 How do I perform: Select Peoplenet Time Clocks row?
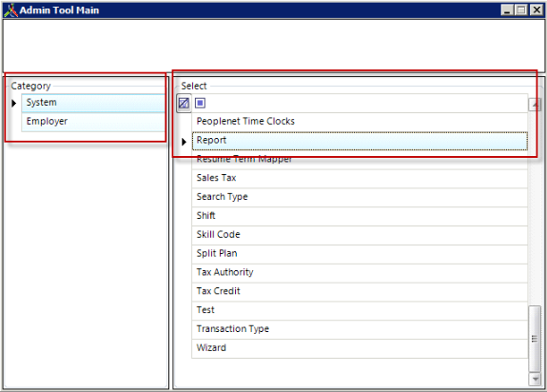click(x=360, y=122)
